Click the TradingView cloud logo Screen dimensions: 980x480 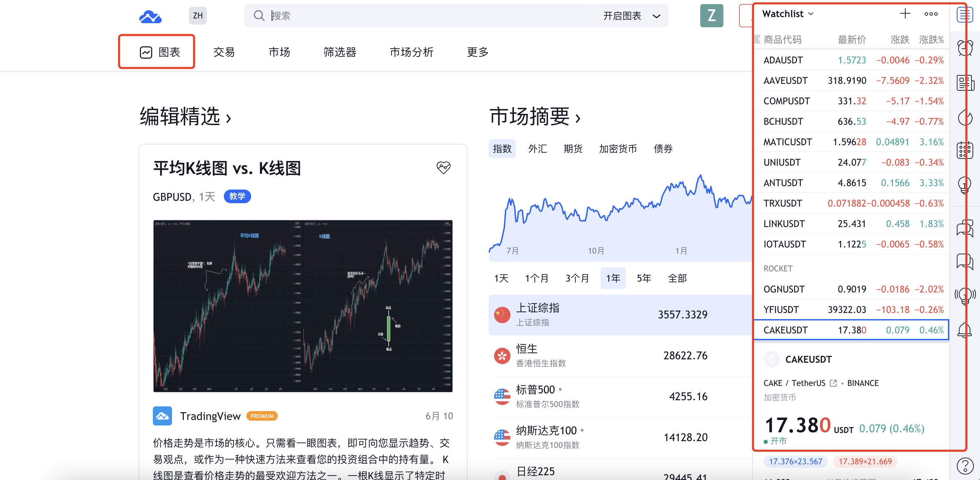[150, 16]
